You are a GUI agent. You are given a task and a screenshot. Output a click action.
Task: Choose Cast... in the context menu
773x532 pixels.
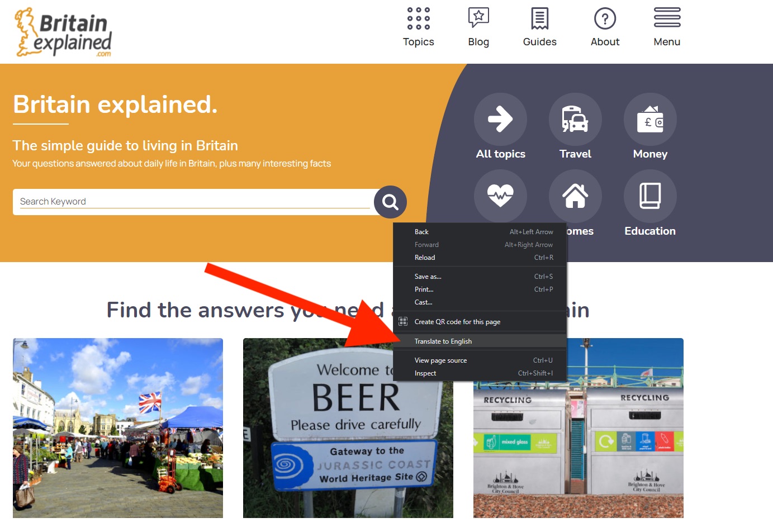480,302
